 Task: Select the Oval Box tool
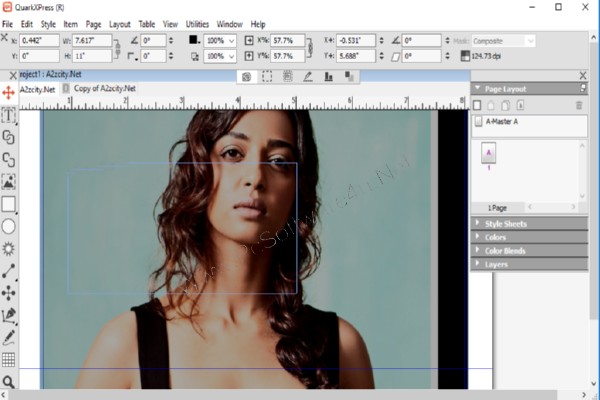pyautogui.click(x=8, y=227)
